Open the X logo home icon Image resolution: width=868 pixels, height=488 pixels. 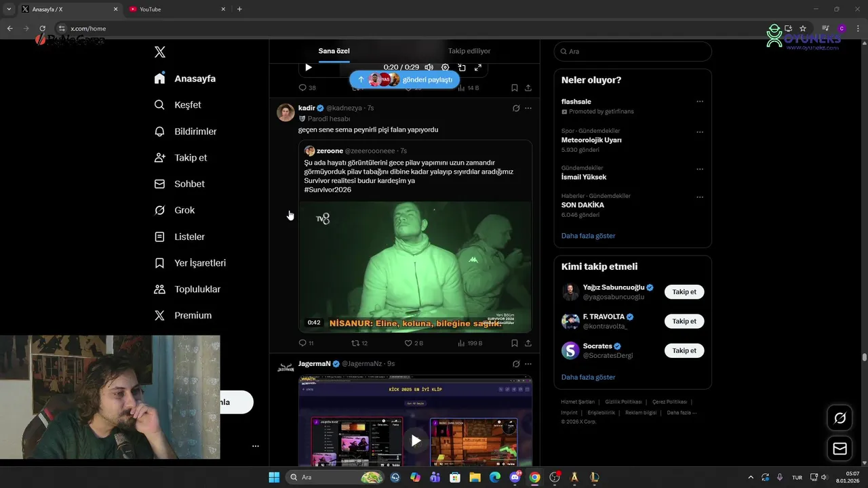160,52
